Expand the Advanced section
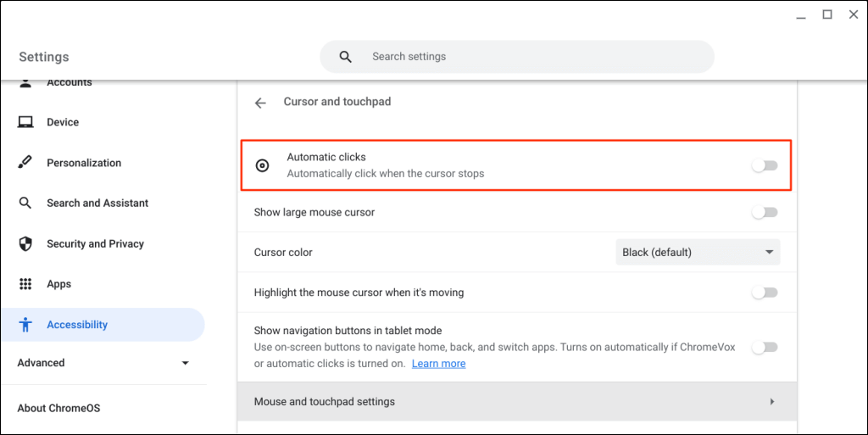Viewport: 868px width, 435px height. tap(186, 363)
